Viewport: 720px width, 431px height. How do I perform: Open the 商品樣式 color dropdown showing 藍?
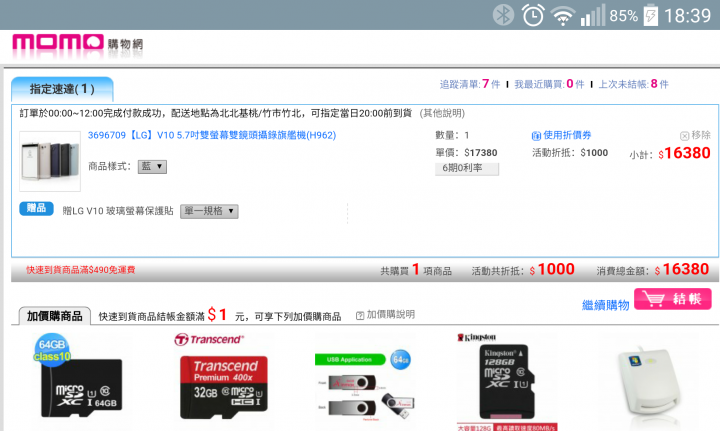pos(152,167)
